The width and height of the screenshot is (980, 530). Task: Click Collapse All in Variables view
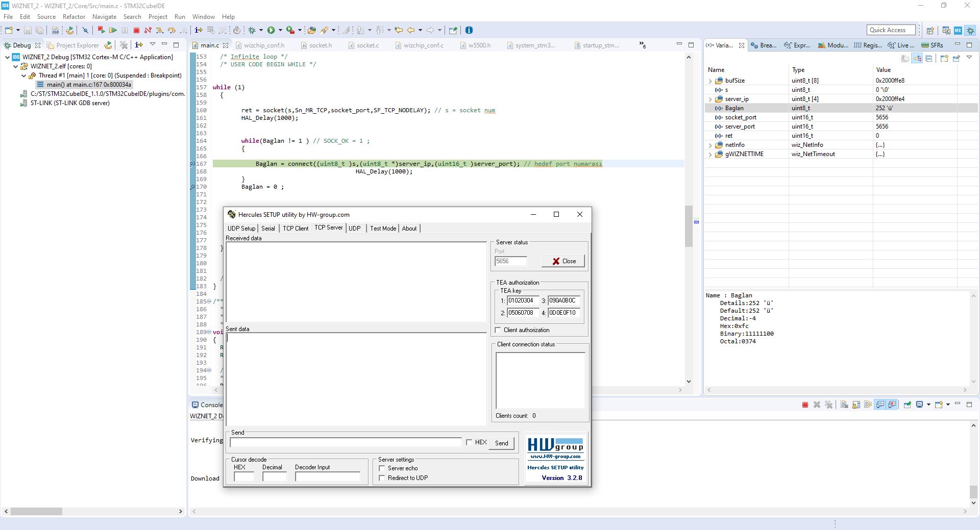[929, 58]
